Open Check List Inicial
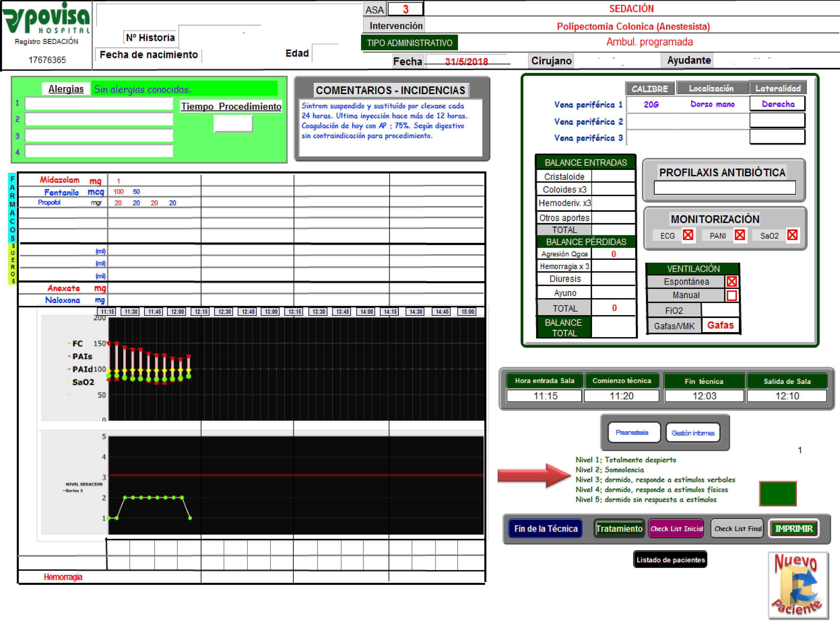The image size is (840, 621). (676, 529)
